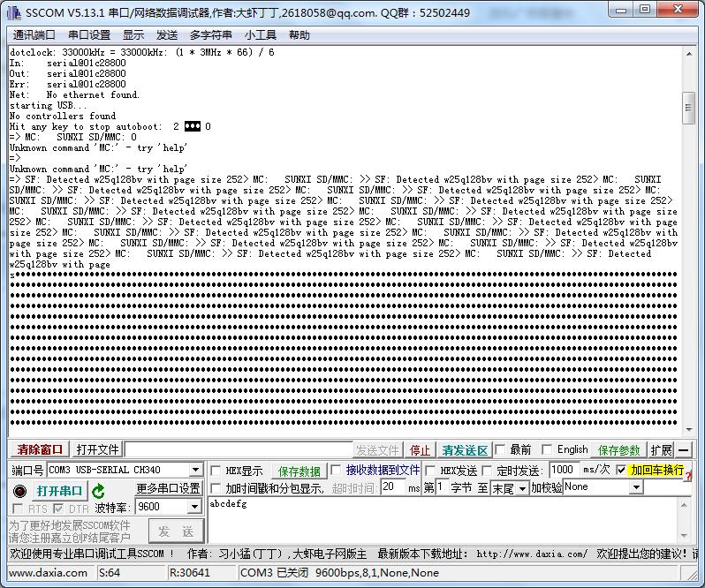
Task: Click the 打开文件 open file button
Action: (97, 449)
